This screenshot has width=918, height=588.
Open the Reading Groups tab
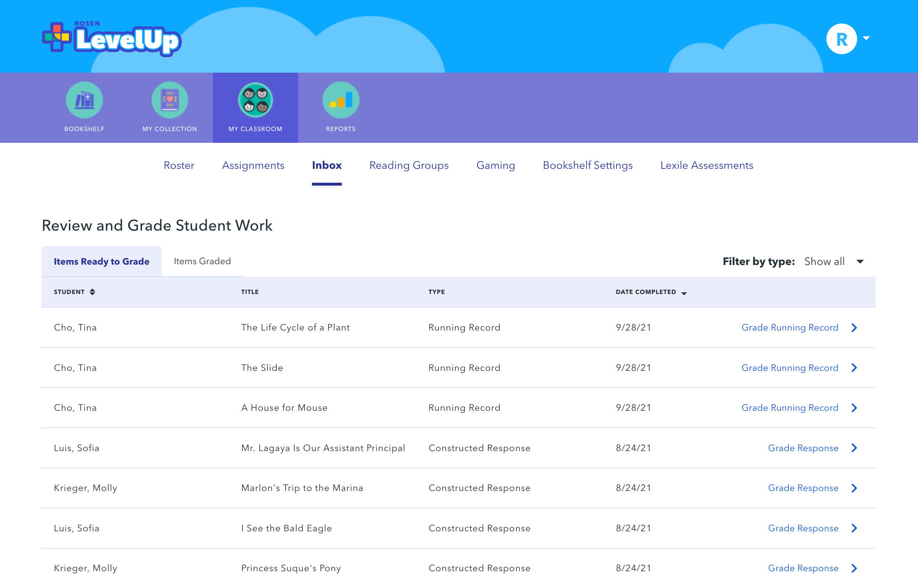[409, 165]
